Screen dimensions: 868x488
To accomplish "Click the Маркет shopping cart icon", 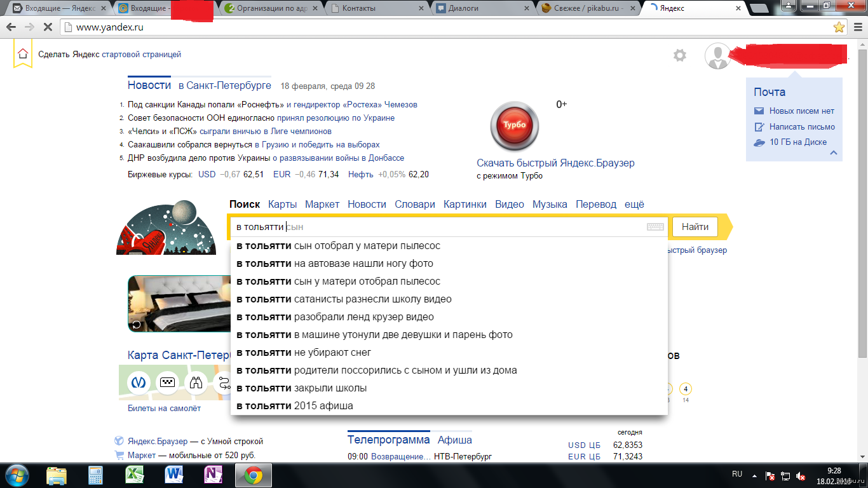I will [119, 455].
